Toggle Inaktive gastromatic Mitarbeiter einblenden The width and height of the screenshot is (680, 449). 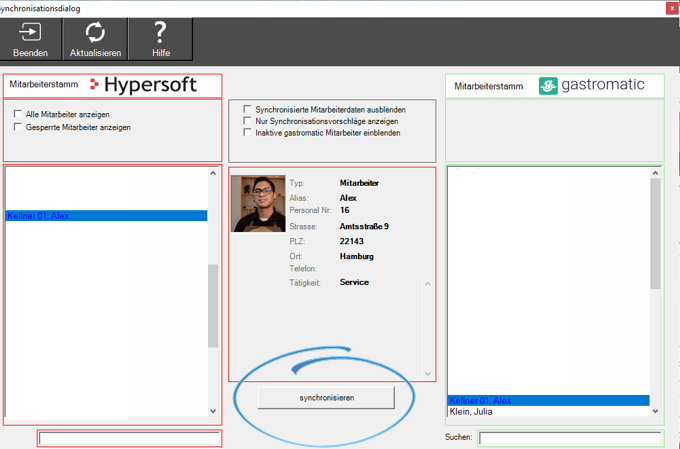(247, 133)
